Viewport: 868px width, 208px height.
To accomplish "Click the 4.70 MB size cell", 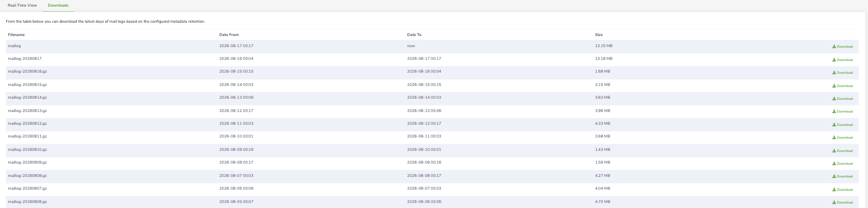I will tap(603, 201).
